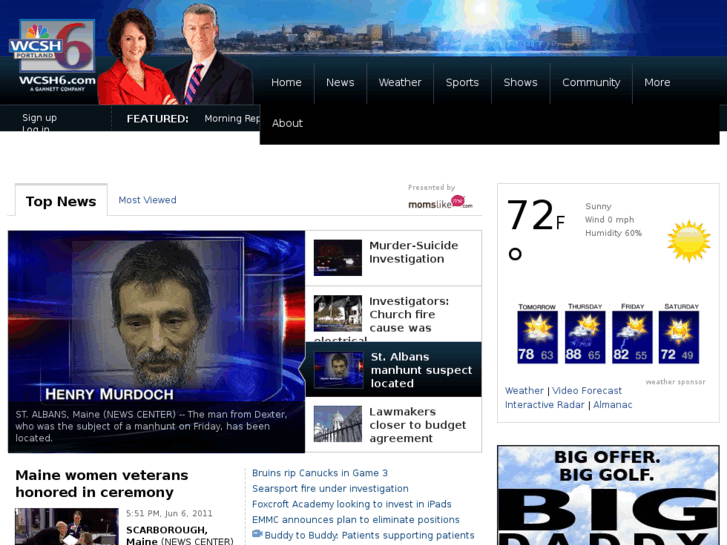Open the church fire cause story
This screenshot has width=727, height=545.
pyautogui.click(x=409, y=314)
